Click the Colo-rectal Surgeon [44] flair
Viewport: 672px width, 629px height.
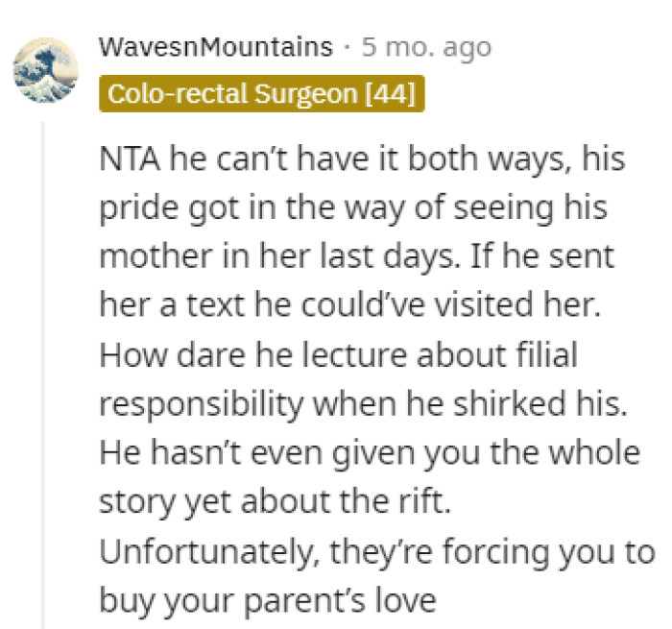click(x=261, y=94)
